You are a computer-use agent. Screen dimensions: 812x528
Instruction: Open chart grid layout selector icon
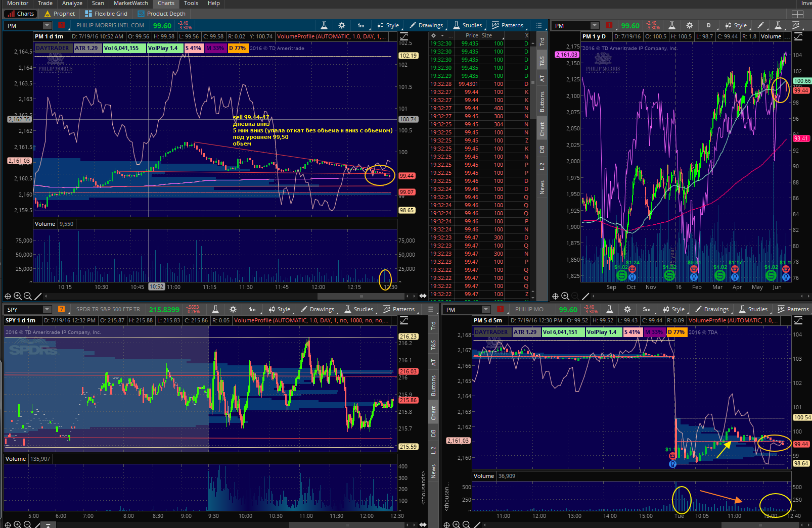pos(797,14)
